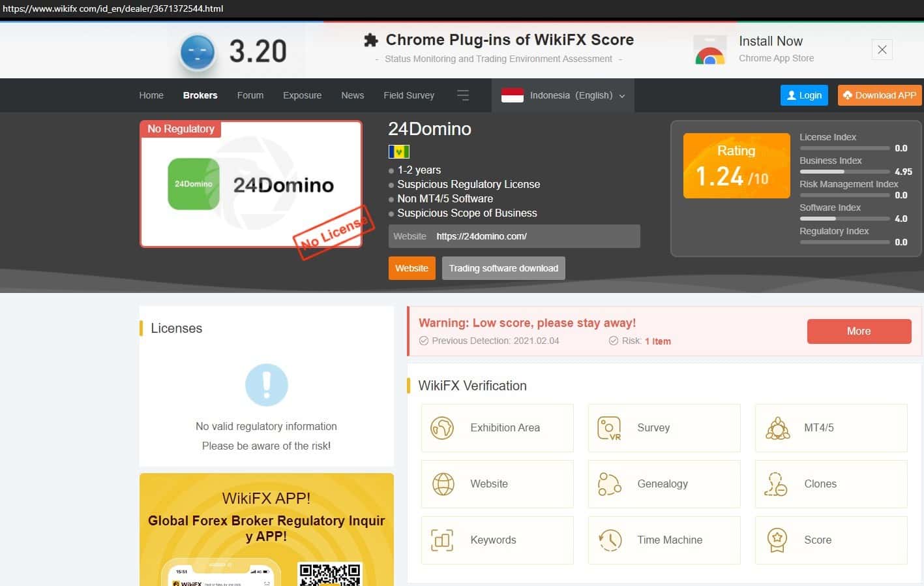Click the Software Index progress bar
The width and height of the screenshot is (924, 586).
[x=844, y=219]
